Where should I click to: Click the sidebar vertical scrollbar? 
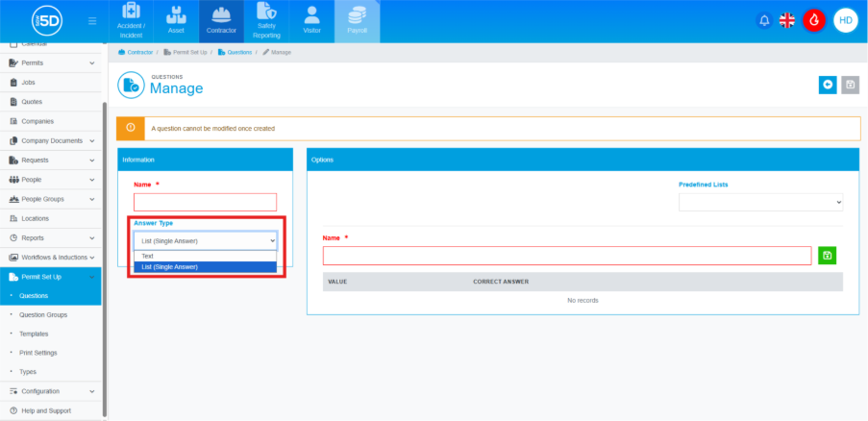coord(105,259)
